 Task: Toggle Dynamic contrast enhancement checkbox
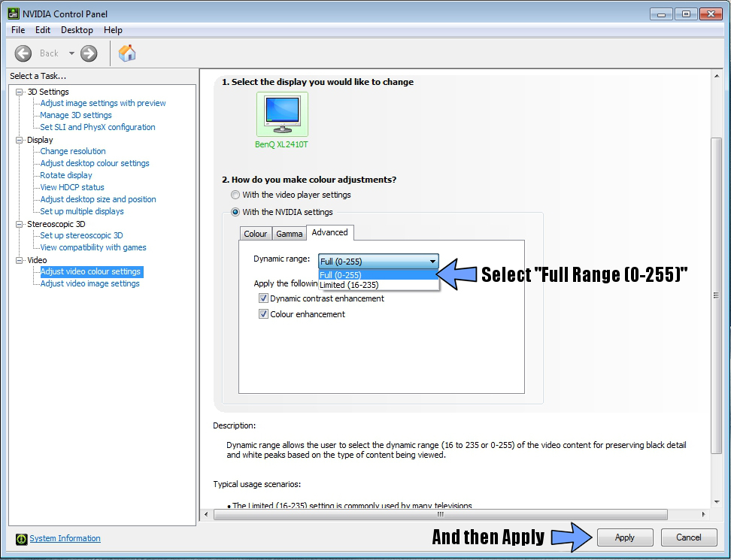click(263, 298)
